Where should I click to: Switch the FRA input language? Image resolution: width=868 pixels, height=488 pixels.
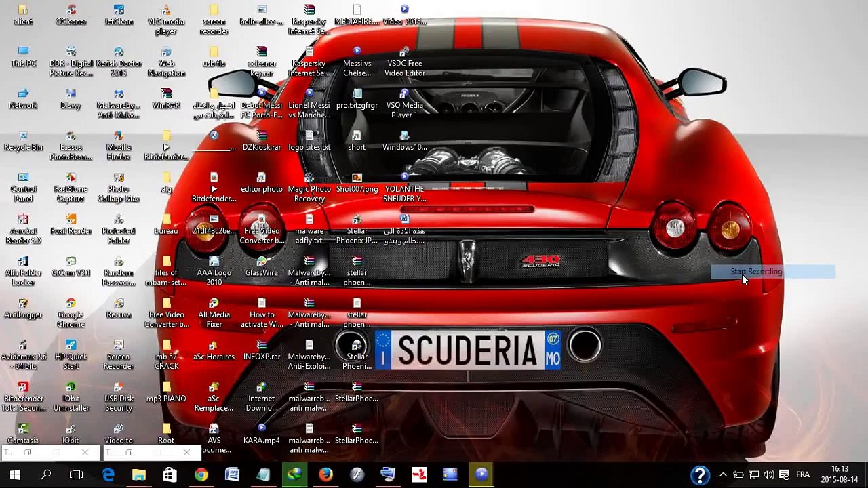tap(803, 475)
